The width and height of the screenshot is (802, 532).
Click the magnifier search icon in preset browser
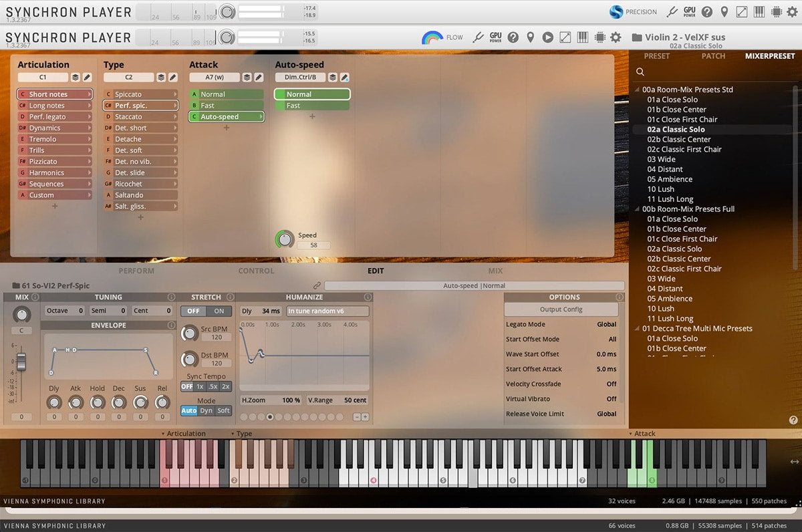coord(640,72)
